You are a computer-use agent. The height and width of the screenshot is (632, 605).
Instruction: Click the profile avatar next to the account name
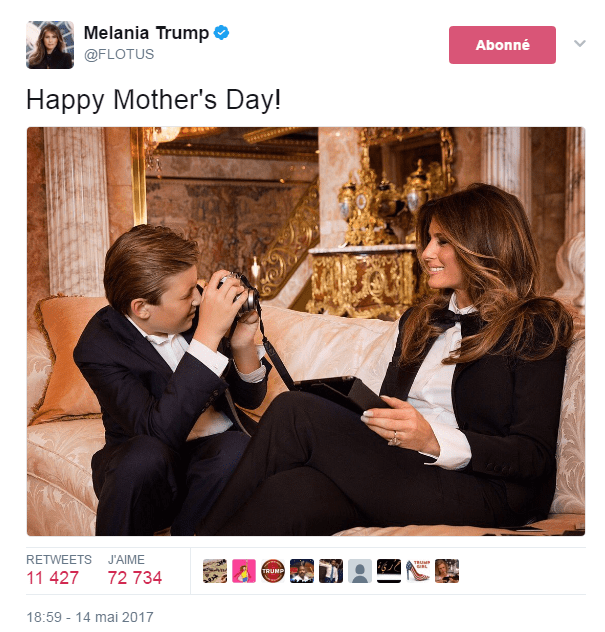(50, 44)
